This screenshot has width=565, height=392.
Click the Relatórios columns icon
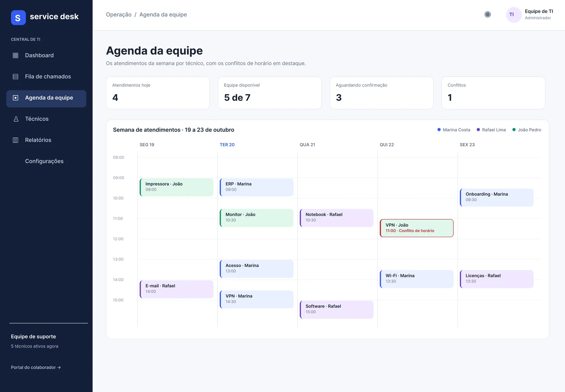tap(16, 140)
